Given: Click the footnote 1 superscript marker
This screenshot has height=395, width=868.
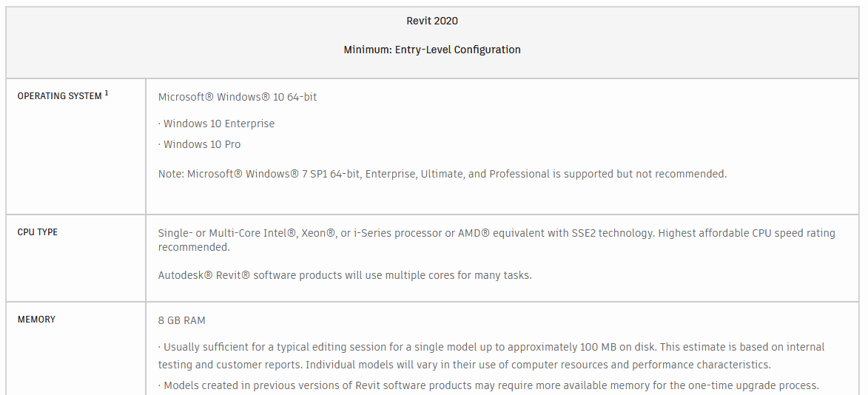Looking at the screenshot, I should [107, 93].
